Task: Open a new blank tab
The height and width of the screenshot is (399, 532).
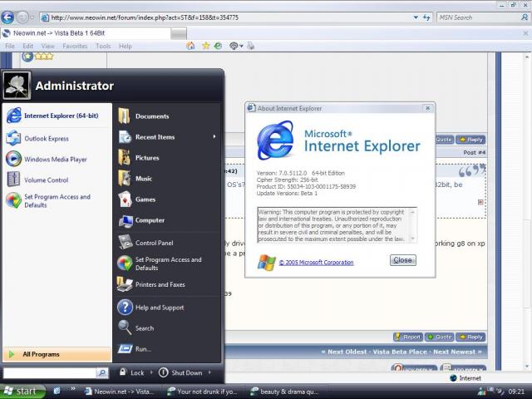Action: coord(179,33)
